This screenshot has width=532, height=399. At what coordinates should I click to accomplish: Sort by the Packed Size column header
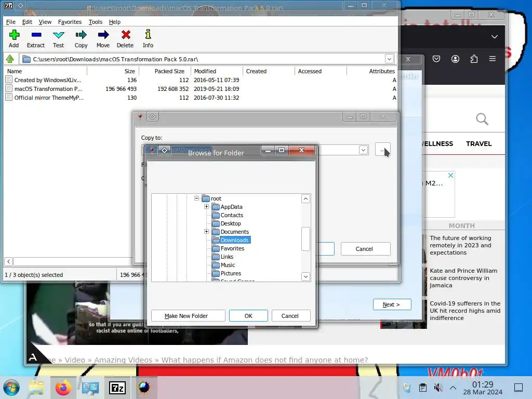(165, 71)
